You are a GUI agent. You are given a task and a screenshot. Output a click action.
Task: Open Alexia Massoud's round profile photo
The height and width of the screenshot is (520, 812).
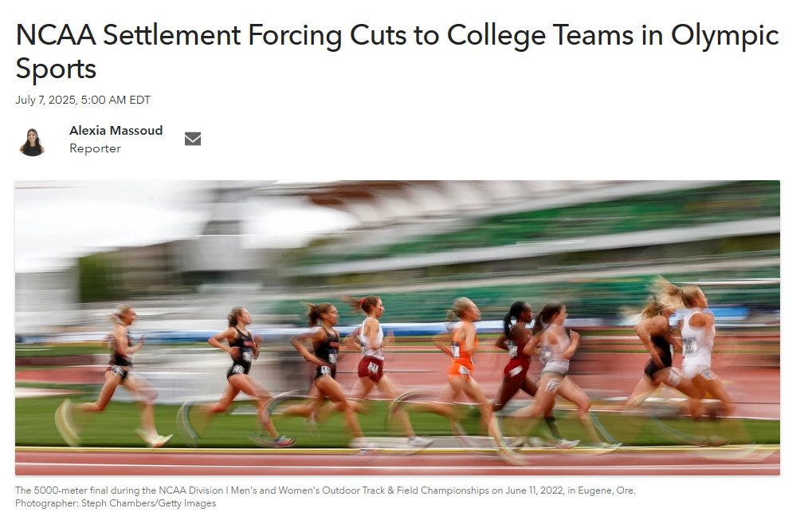pyautogui.click(x=32, y=141)
